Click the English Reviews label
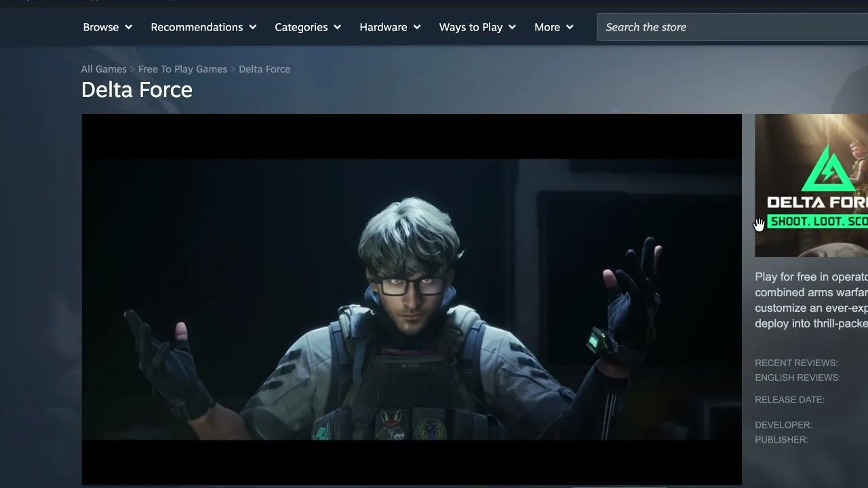868x488 pixels. tap(797, 378)
